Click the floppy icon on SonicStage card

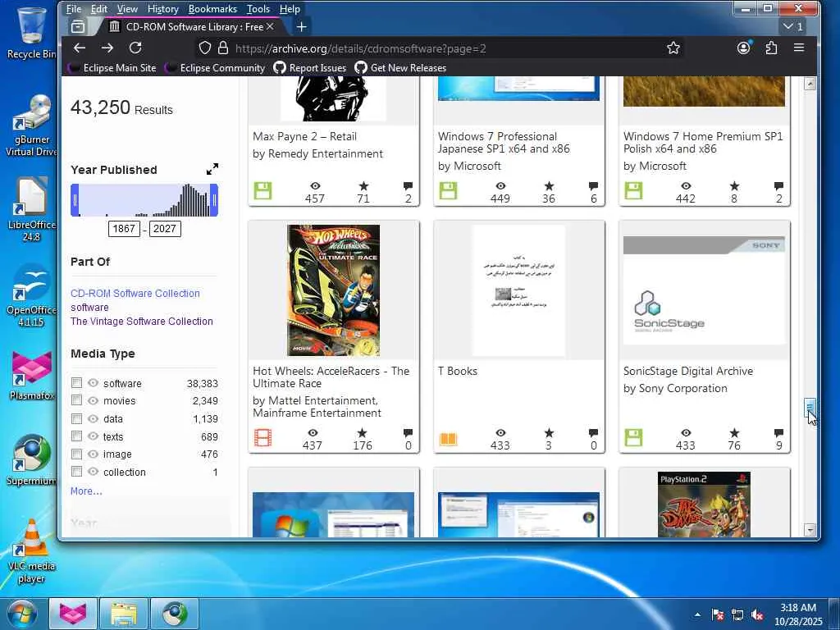click(633, 438)
